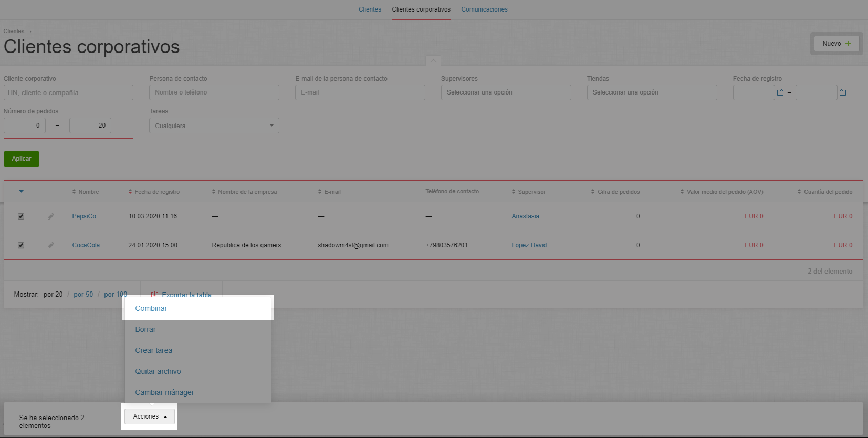868x438 pixels.
Task: Sort by E-mail column
Action: coord(329,192)
